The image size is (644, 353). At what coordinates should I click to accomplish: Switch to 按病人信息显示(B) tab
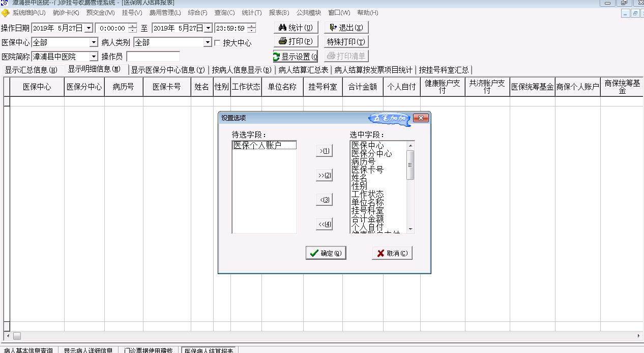click(x=242, y=70)
